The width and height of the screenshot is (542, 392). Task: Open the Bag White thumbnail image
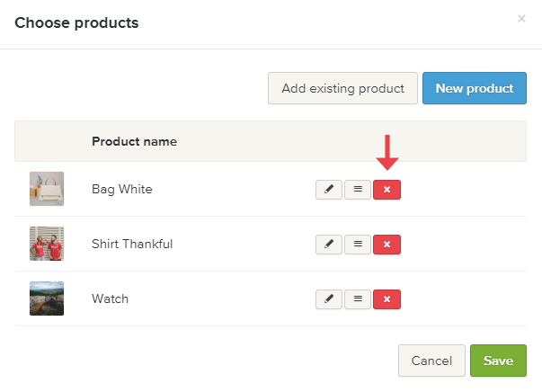(x=47, y=189)
